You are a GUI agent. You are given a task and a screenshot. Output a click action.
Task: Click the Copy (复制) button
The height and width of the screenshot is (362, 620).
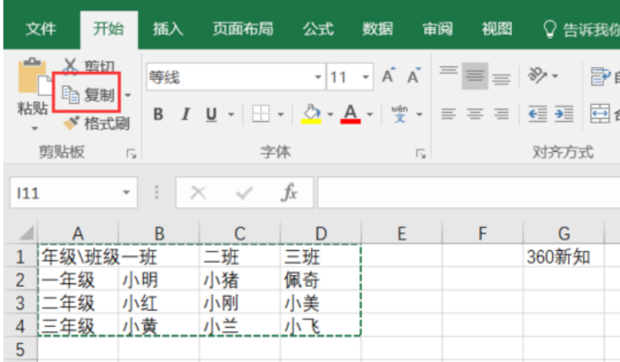coord(87,95)
